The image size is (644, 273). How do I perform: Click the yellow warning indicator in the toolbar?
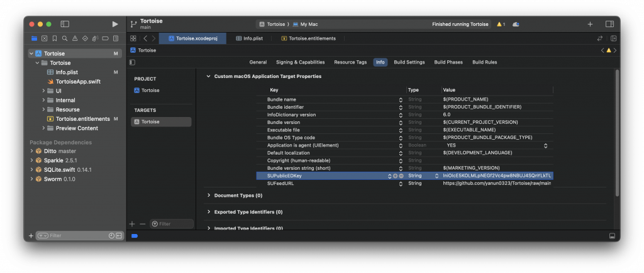(501, 24)
